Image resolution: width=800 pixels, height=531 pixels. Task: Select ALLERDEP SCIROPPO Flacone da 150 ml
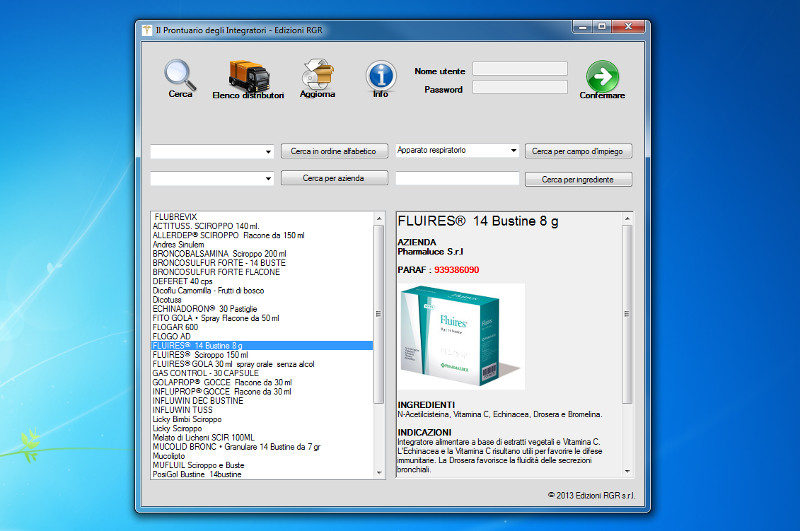tap(262, 235)
